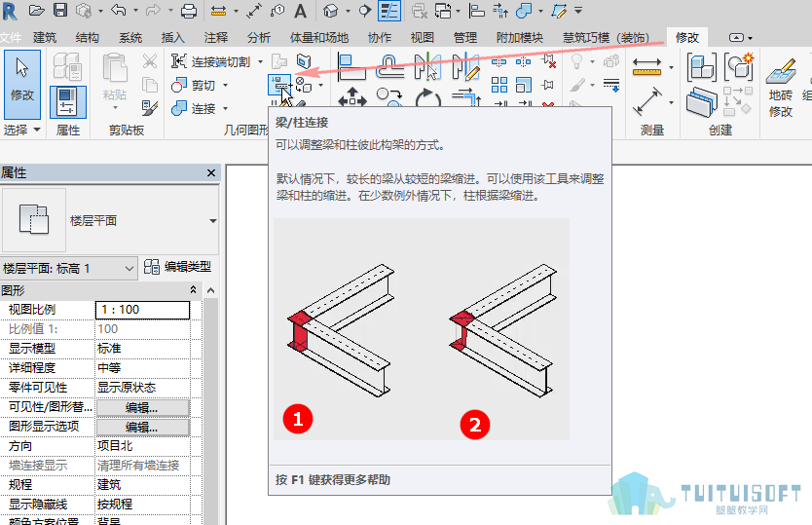The width and height of the screenshot is (812, 525).
Task: Select the Offset tool in ribbon
Action: pos(389,67)
